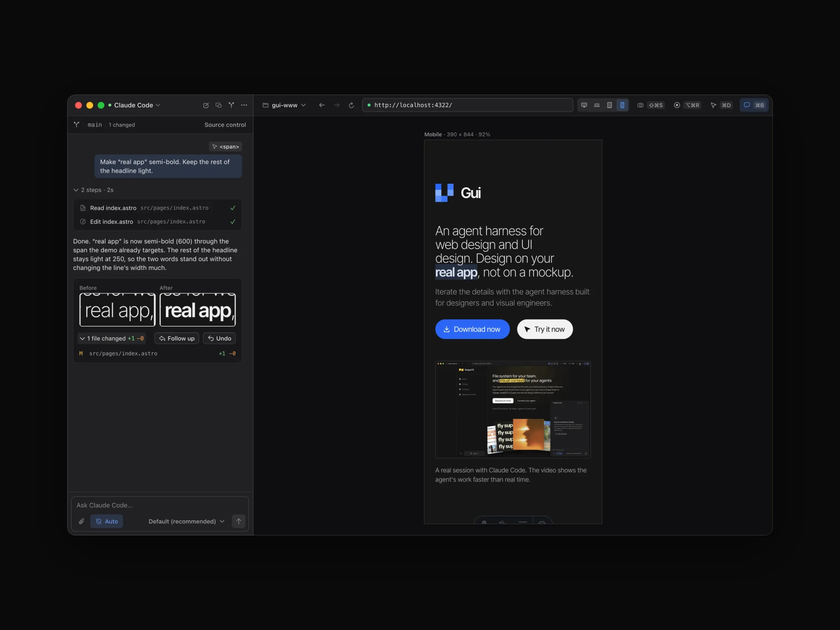Click the 1 changed indicator

(122, 125)
